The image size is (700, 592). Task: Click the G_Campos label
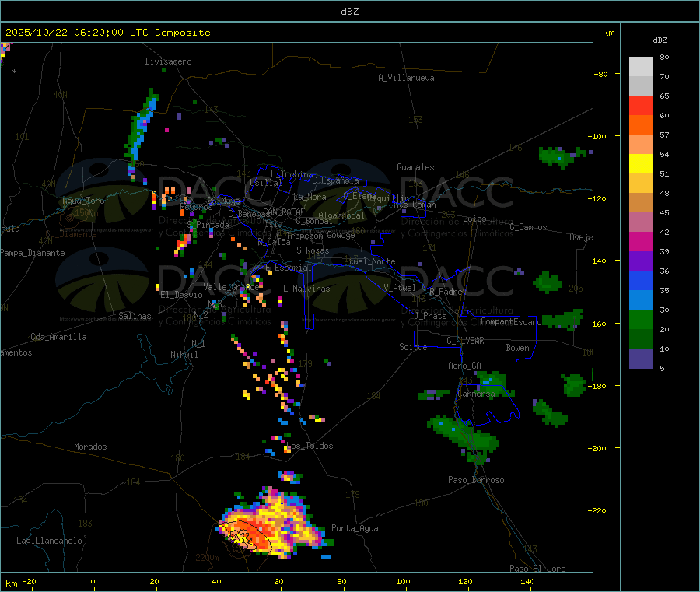(529, 227)
